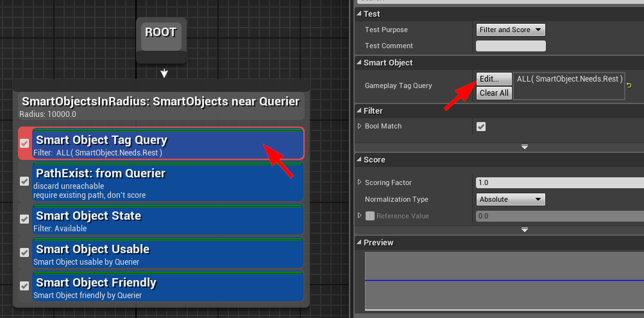The height and width of the screenshot is (318, 644).
Task: Disable the Smart Object Tag Query test checkbox
Action: [x=25, y=144]
